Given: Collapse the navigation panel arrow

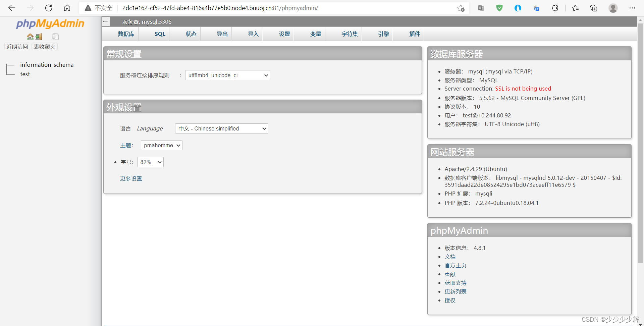Looking at the screenshot, I should [106, 21].
